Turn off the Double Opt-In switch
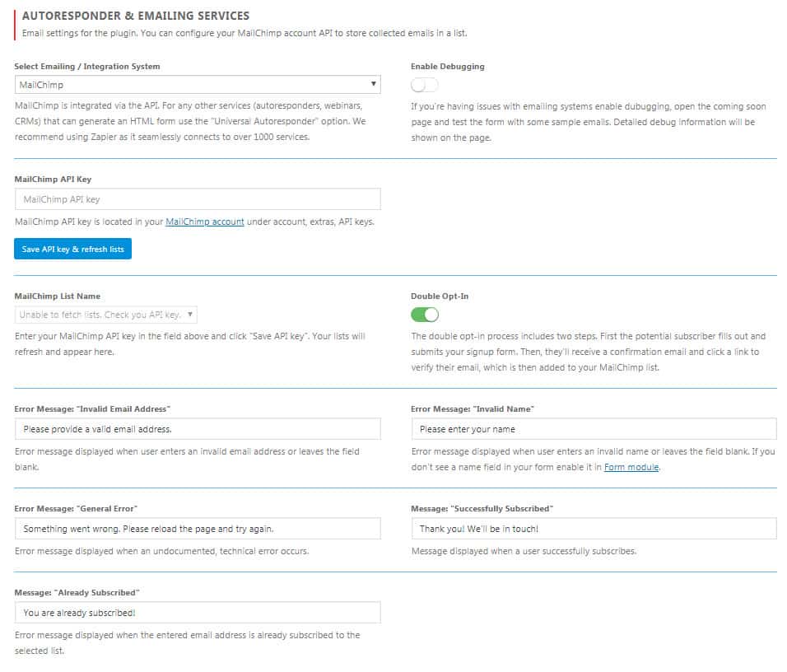This screenshot has height=672, width=787. pos(425,315)
